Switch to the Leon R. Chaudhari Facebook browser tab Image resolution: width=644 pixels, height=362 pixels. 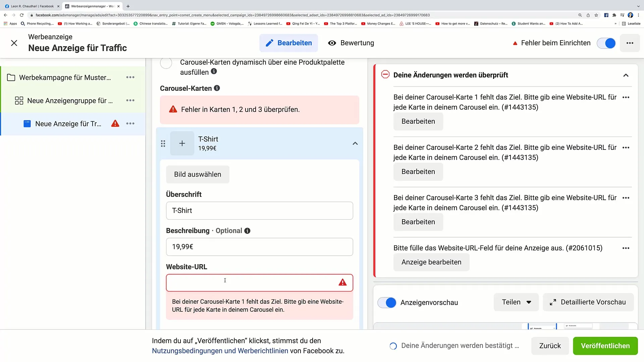32,6
